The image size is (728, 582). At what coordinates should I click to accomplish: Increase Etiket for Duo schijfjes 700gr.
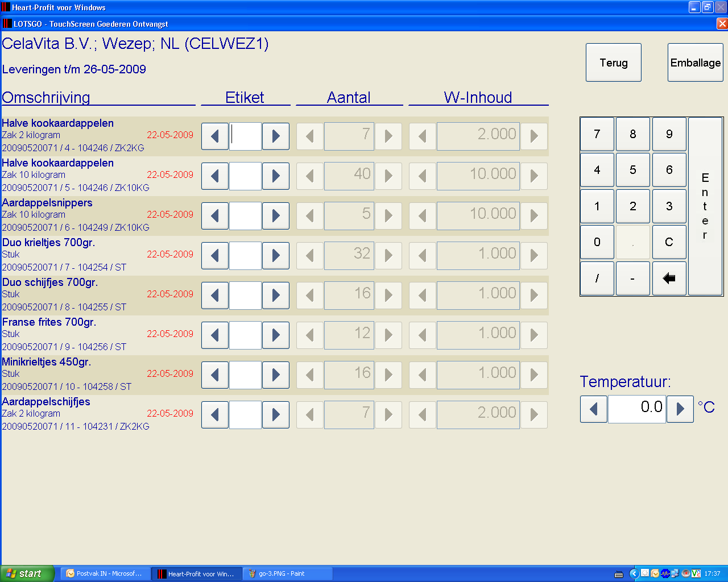276,296
